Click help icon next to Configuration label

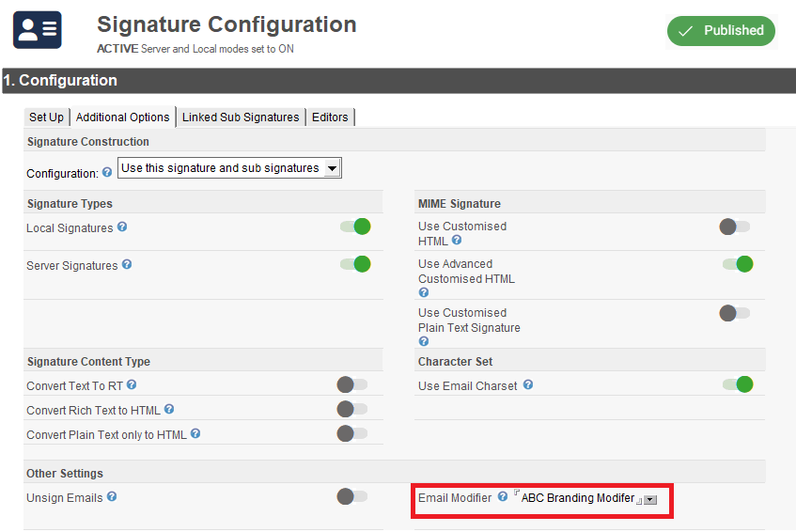point(107,173)
